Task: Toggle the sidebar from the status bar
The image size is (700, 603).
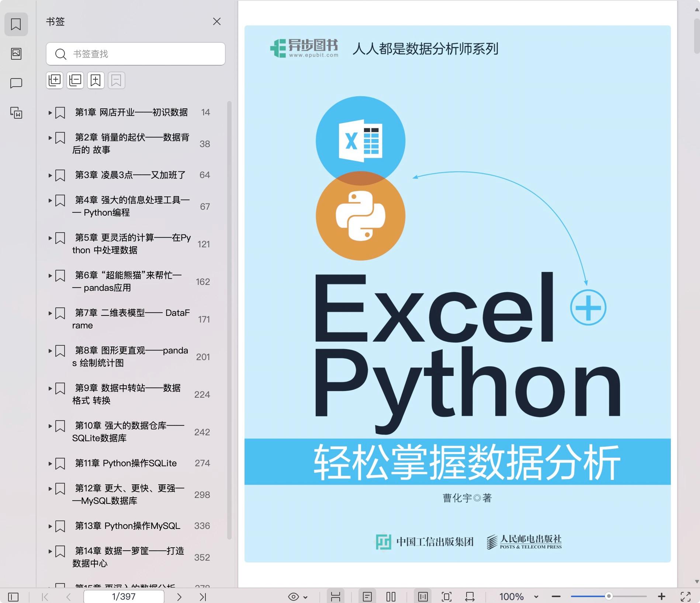Action: coord(13,597)
